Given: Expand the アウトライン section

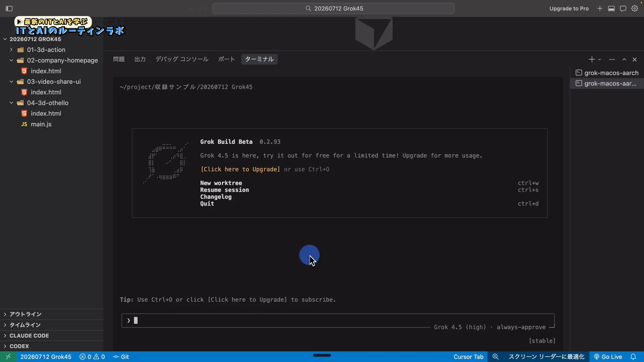Looking at the screenshot, I should [52, 314].
